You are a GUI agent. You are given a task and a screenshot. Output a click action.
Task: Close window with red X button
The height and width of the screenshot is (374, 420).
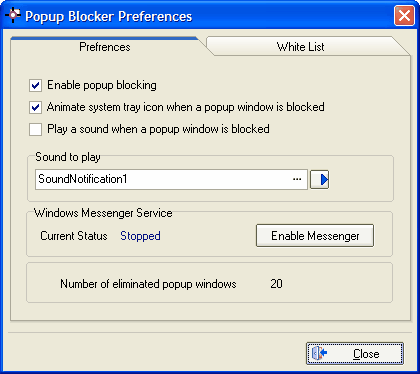click(x=404, y=16)
